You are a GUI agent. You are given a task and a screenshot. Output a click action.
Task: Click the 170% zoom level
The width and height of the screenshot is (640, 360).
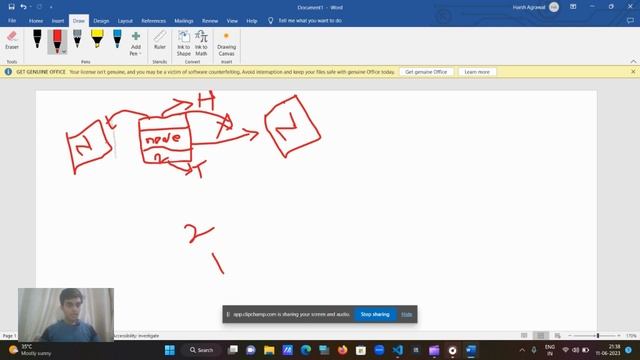tap(631, 336)
